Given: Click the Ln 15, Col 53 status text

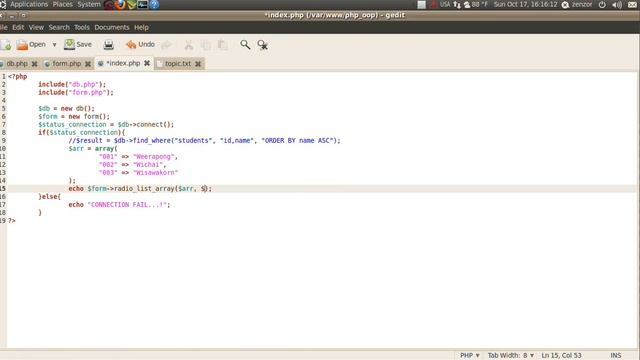Looking at the screenshot, I should (561, 356).
